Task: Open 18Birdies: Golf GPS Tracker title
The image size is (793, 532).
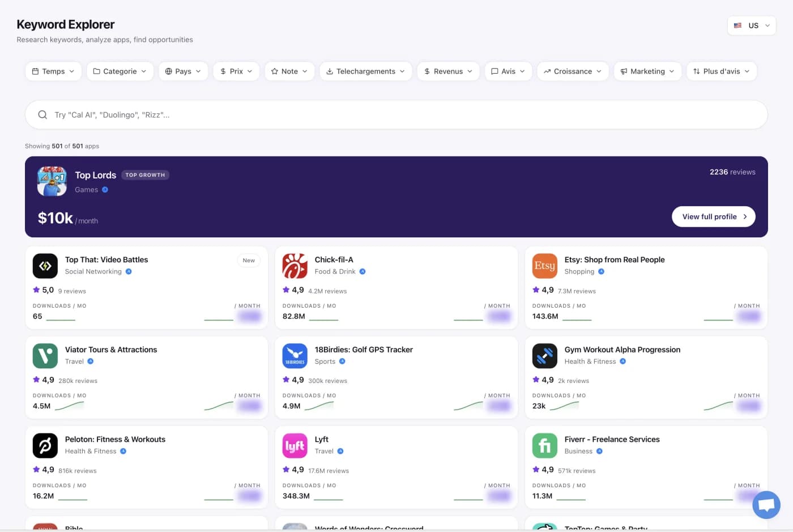Action: click(x=364, y=350)
